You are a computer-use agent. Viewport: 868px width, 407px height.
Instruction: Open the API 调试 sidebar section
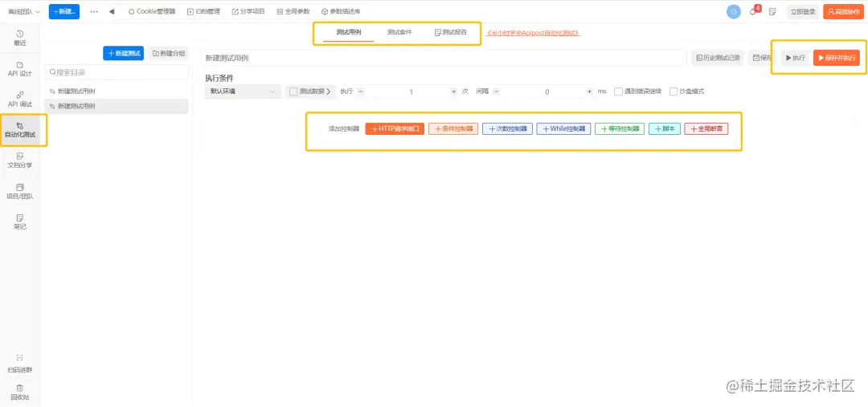[x=20, y=99]
